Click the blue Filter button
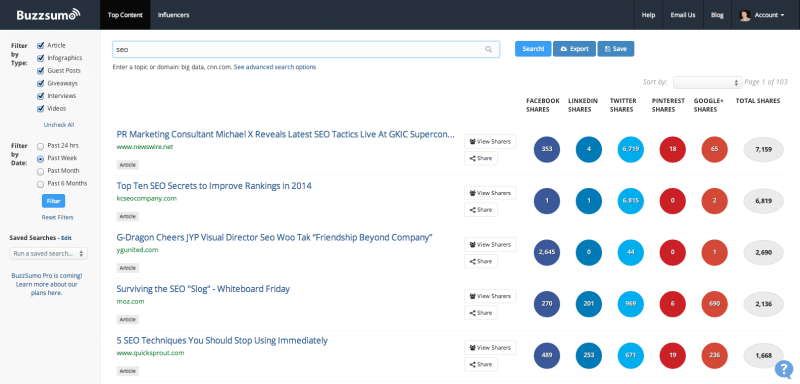 pos(54,201)
